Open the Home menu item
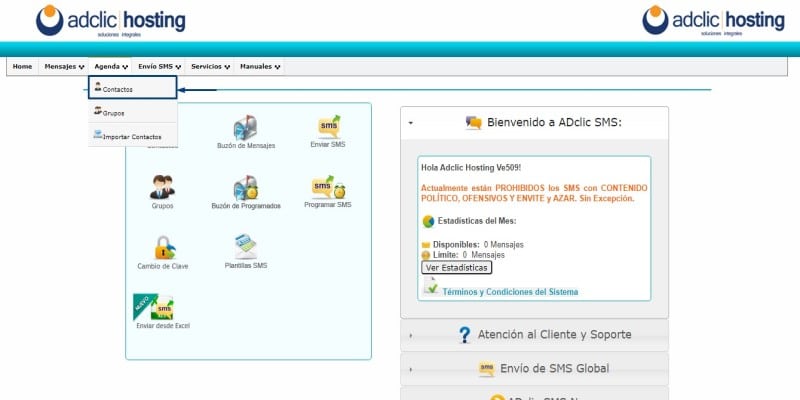The height and width of the screenshot is (400, 800). point(22,67)
